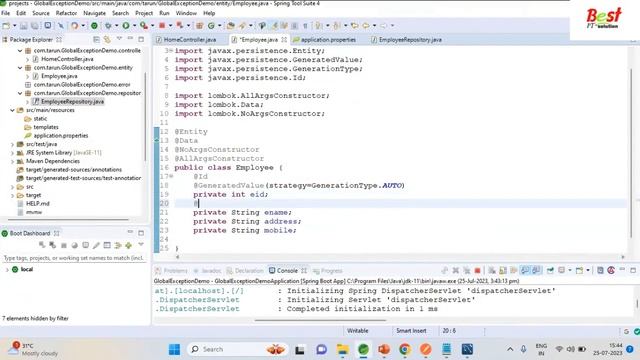Toggle Link with Editor in Package Explorer
Screen dimensions: 640x360
pos(107,40)
